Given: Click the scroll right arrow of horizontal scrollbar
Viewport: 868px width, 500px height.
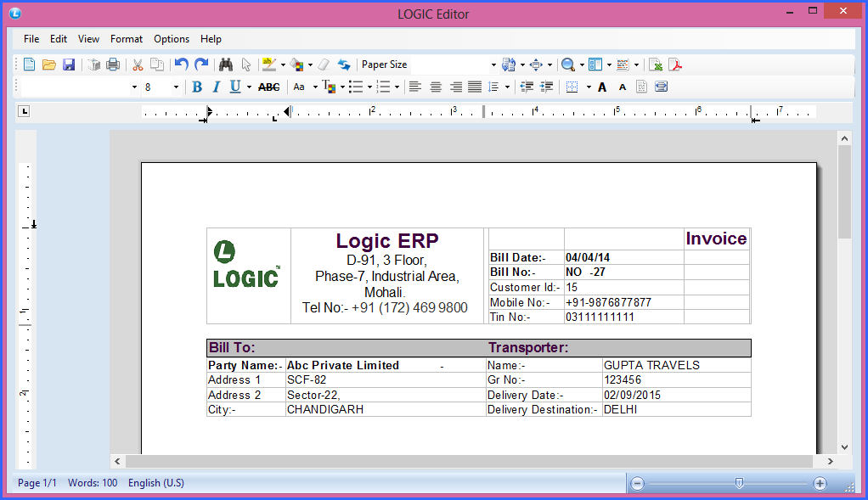Looking at the screenshot, I should point(831,461).
